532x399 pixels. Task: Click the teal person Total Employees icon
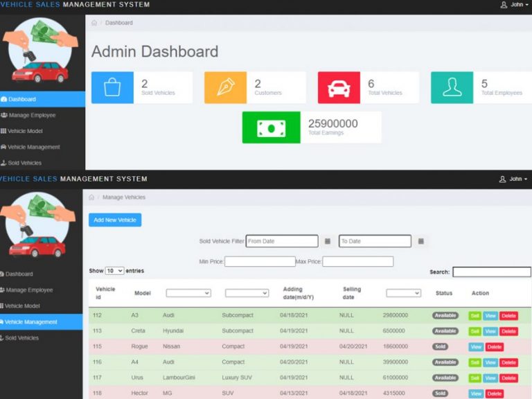(x=452, y=88)
